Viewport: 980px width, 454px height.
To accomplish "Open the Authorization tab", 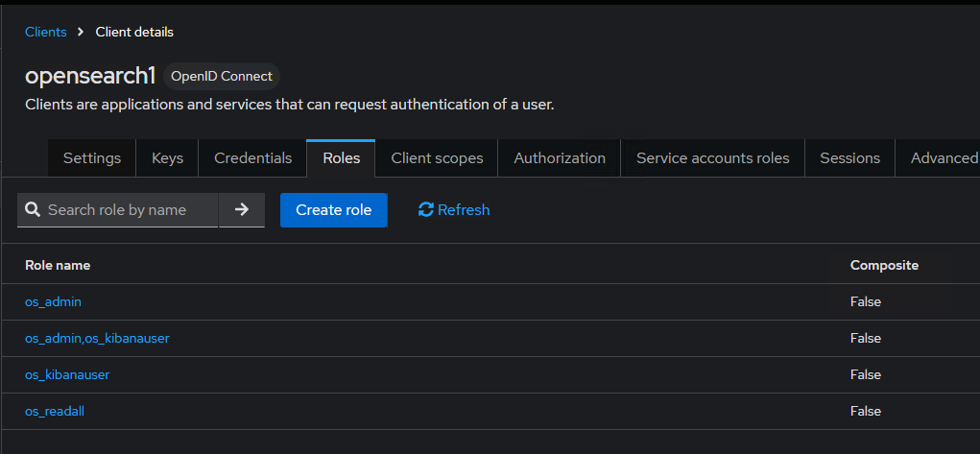I will [x=560, y=158].
